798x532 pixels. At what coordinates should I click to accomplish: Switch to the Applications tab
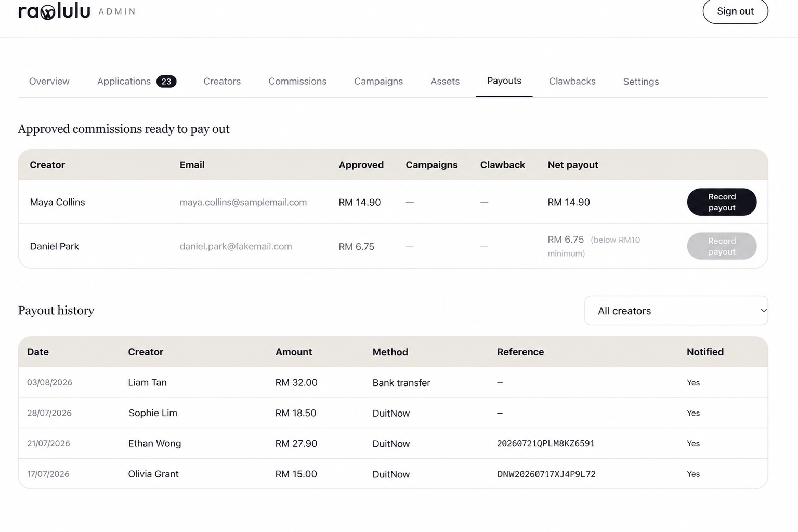coord(137,81)
